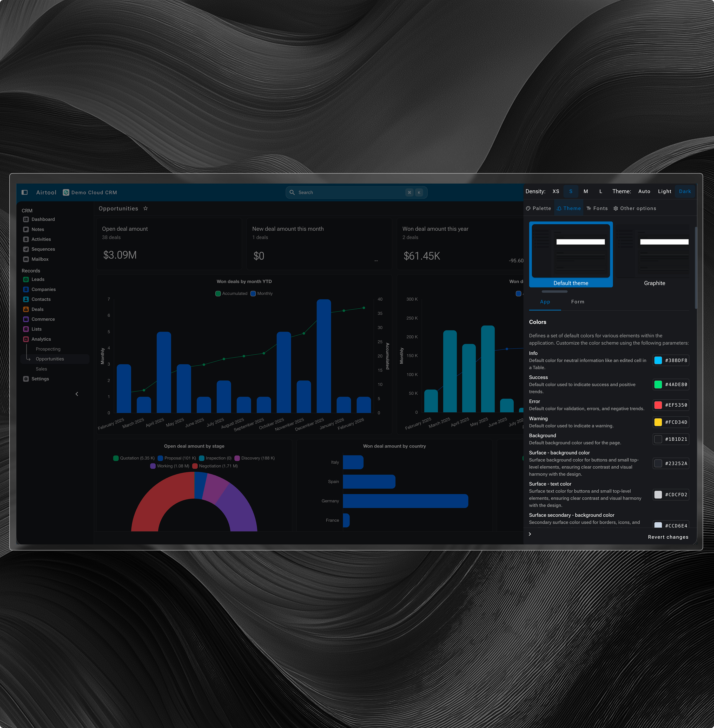The height and width of the screenshot is (728, 714).
Task: Set density to XS
Action: click(x=556, y=191)
